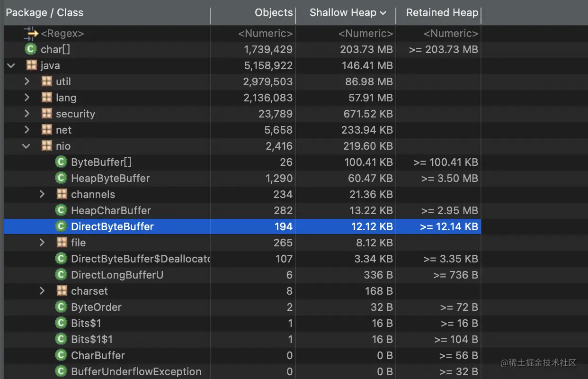Viewport: 588px width, 379px height.
Task: Click the CharBuffer class icon
Action: point(61,355)
